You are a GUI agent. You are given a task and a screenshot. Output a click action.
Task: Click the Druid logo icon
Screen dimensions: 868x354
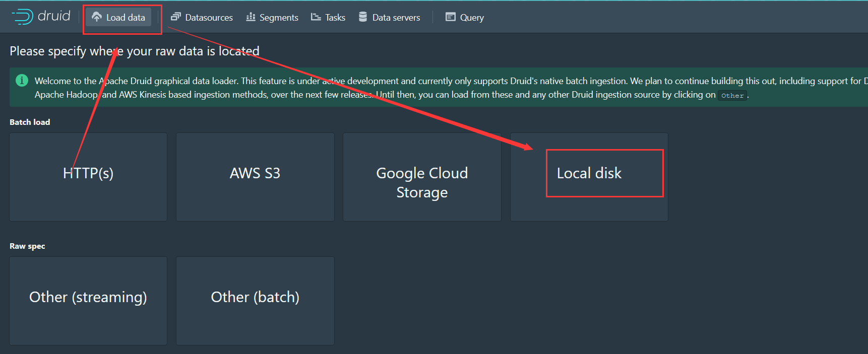(22, 17)
